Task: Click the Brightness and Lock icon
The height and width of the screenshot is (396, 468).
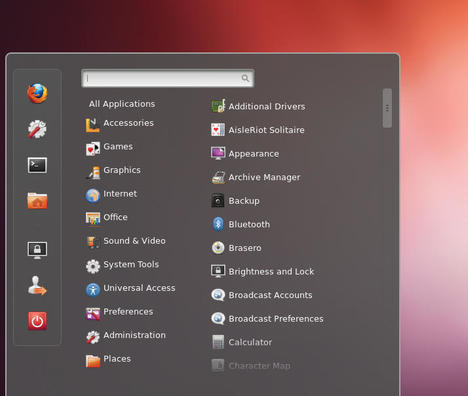Action: click(218, 271)
